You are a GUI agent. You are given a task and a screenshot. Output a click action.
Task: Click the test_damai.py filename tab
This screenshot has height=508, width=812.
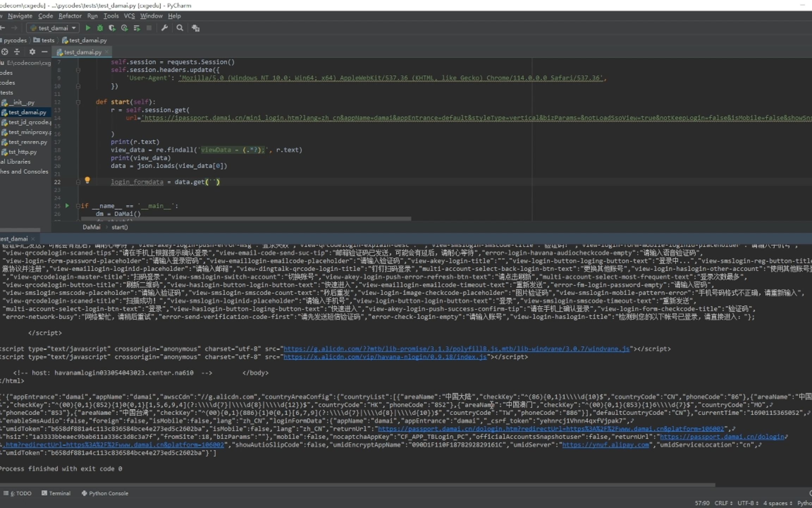pos(81,52)
